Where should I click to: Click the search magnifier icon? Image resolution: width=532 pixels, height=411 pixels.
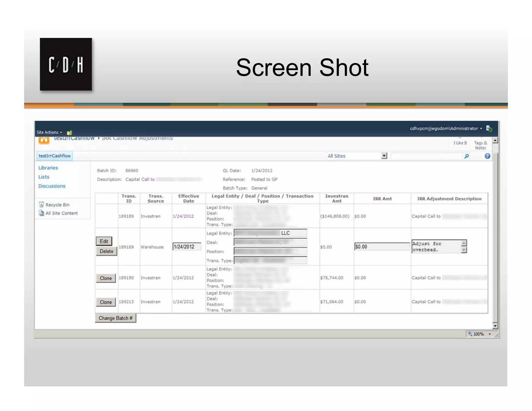[x=467, y=156]
